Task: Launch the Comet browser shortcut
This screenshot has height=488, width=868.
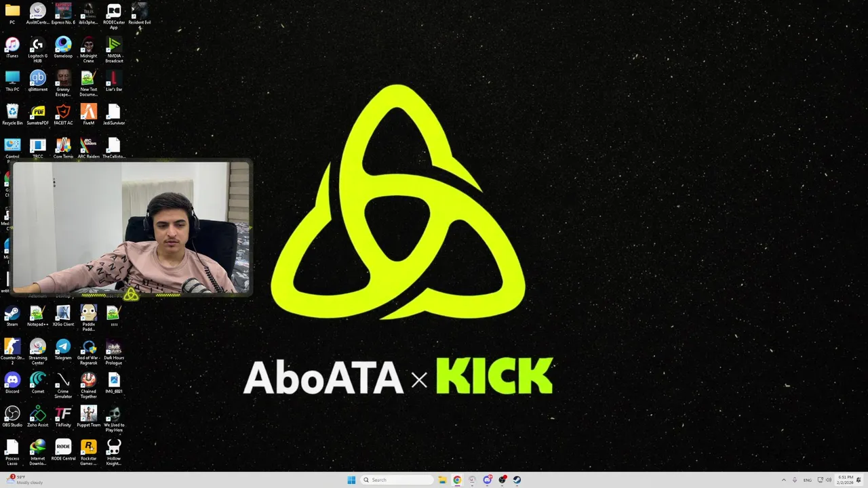Action: pyautogui.click(x=38, y=383)
